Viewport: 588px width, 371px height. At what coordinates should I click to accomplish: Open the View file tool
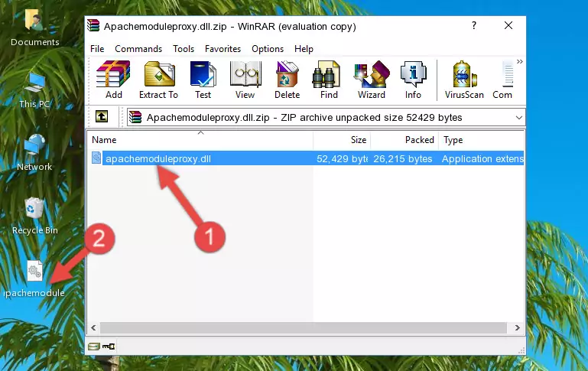coord(245,80)
